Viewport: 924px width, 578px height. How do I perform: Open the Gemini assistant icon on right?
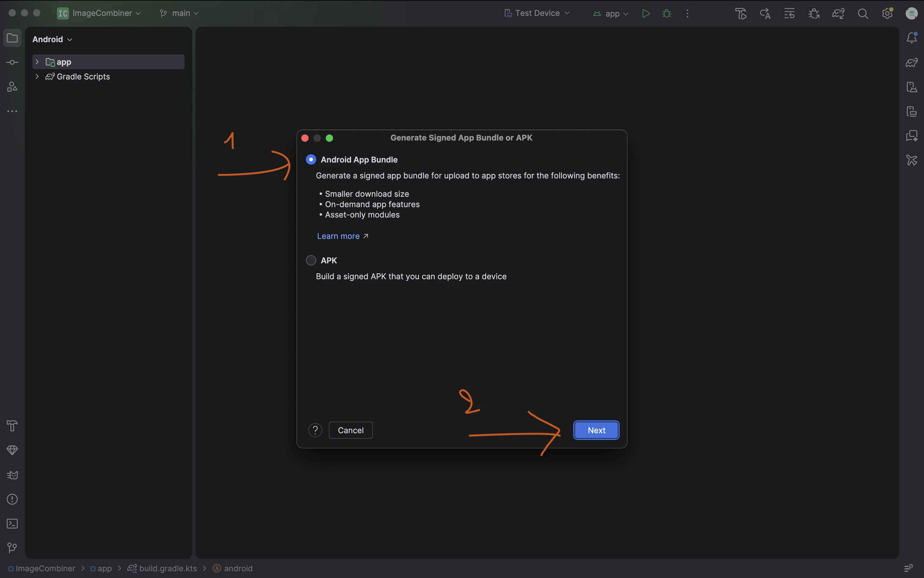click(x=912, y=136)
